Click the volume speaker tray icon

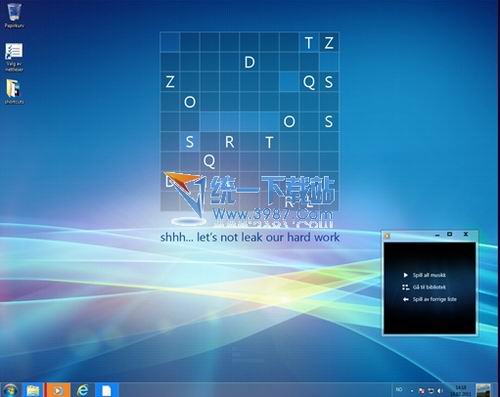(x=440, y=391)
